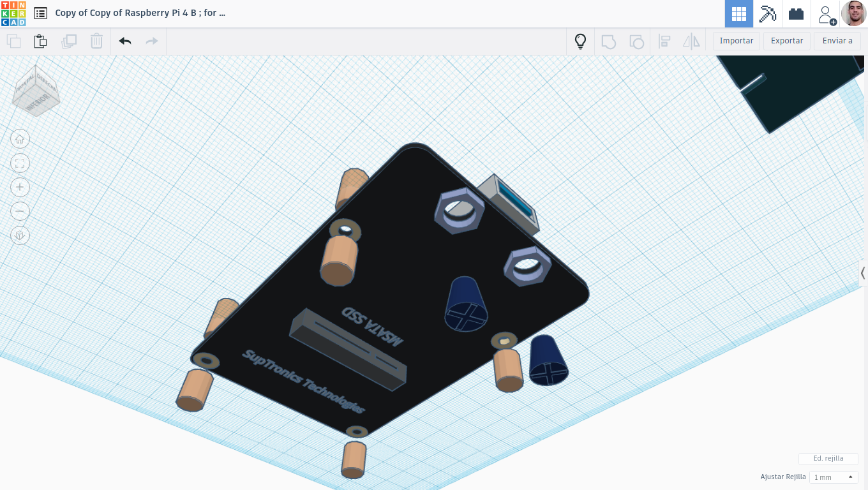Click the Group shapes icon
This screenshot has height=490, width=868.
pyautogui.click(x=609, y=41)
